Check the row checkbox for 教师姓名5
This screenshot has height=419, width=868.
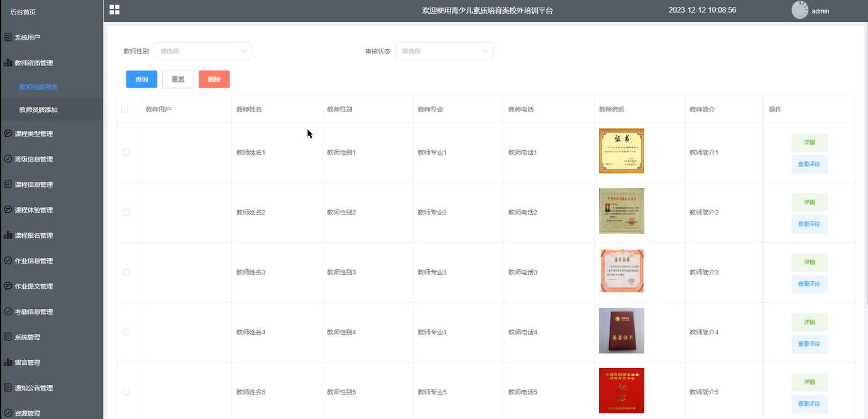coord(126,392)
